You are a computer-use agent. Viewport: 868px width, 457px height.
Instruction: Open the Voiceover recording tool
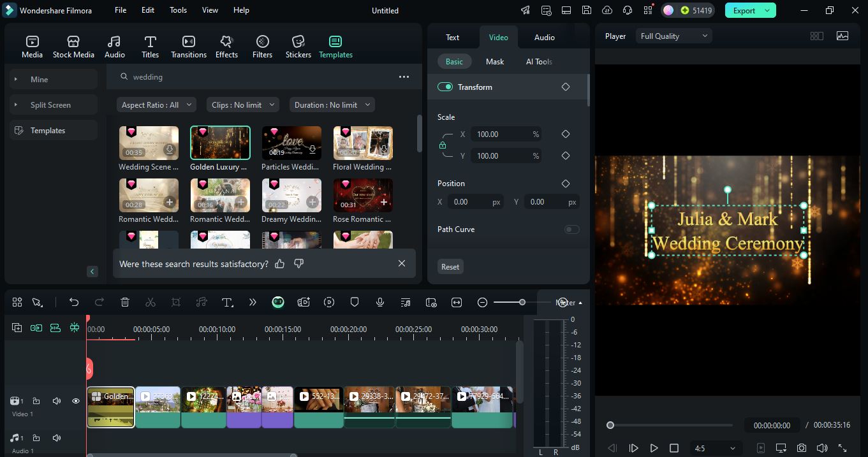[379, 301]
